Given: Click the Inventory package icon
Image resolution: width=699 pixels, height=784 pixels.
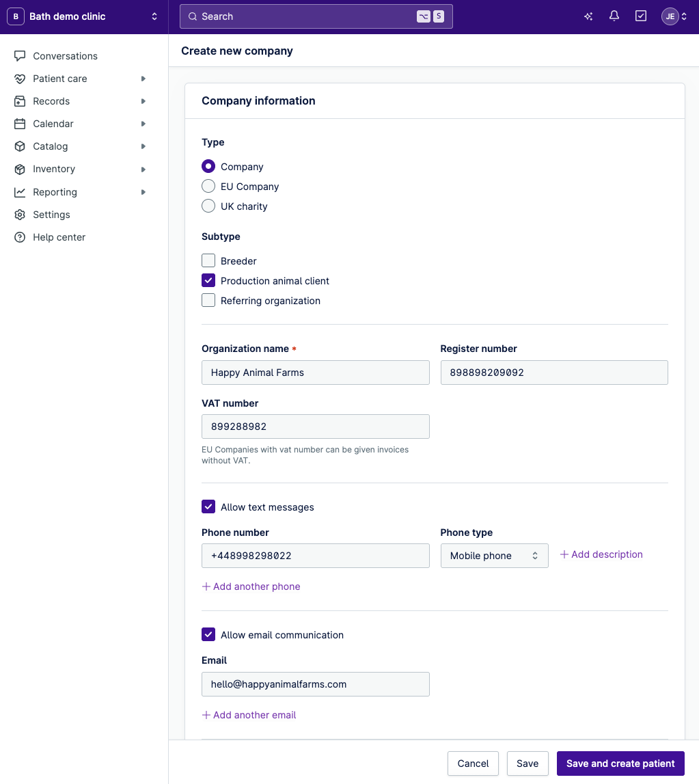Looking at the screenshot, I should (20, 169).
